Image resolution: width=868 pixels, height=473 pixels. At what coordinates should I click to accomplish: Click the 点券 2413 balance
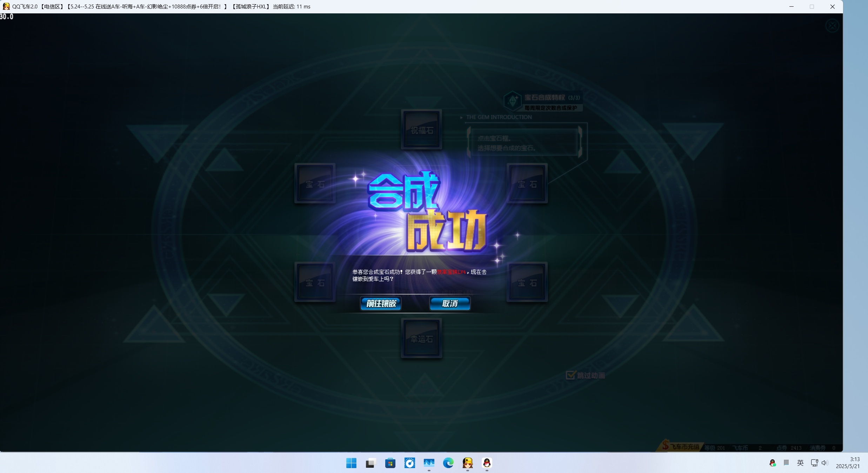[x=789, y=448]
